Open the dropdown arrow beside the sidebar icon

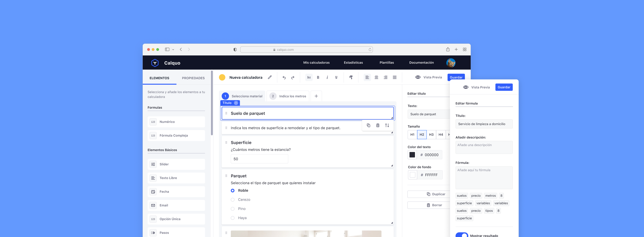[173, 50]
